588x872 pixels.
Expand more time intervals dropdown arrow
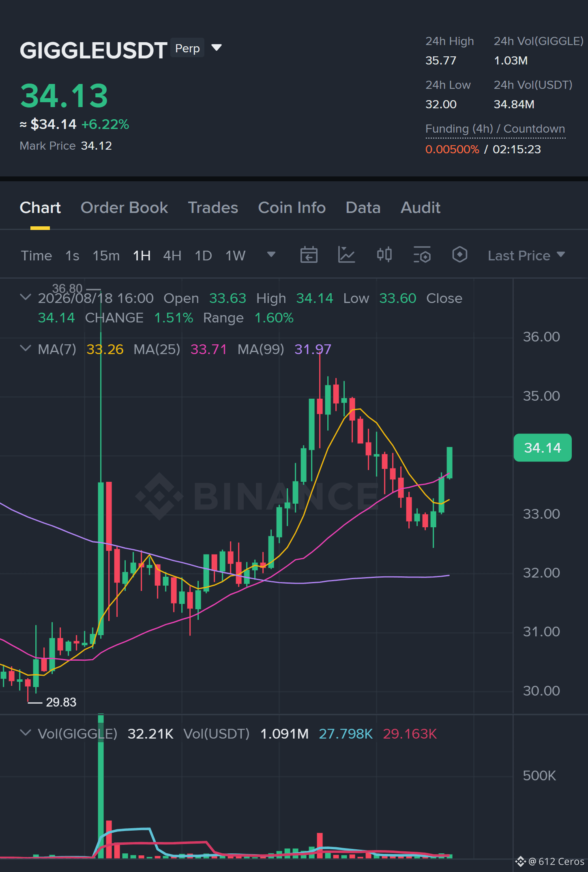(x=271, y=254)
